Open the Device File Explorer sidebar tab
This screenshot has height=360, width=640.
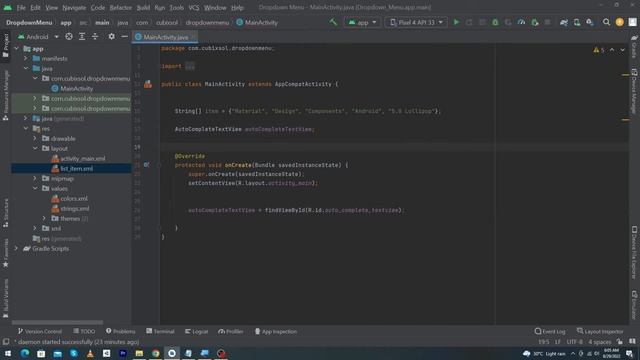(x=634, y=253)
